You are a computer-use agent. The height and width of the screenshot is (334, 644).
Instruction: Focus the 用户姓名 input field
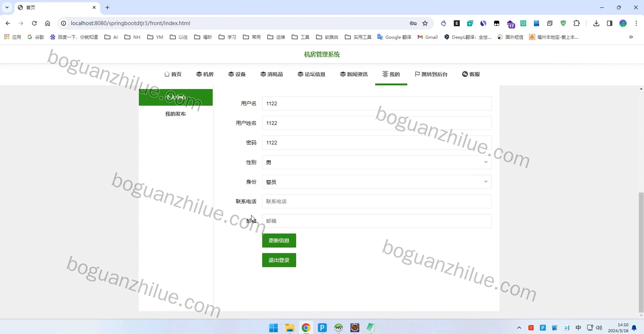coord(377,123)
